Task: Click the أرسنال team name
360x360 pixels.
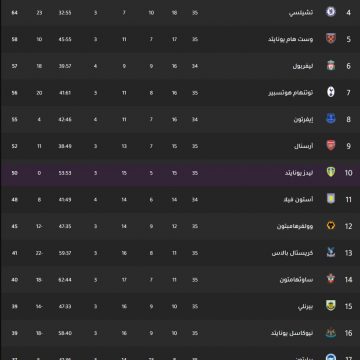Action: click(x=303, y=146)
